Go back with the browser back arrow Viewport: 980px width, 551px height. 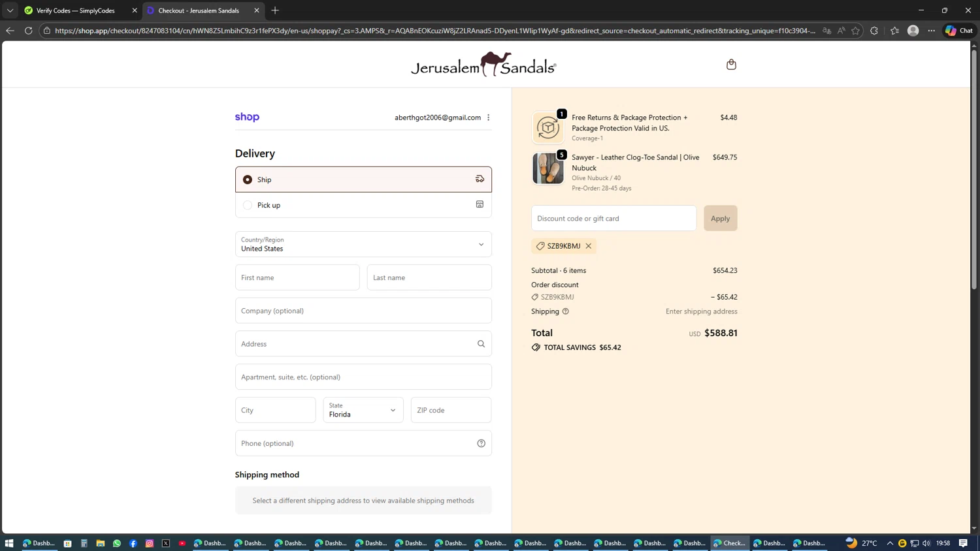pyautogui.click(x=10, y=31)
